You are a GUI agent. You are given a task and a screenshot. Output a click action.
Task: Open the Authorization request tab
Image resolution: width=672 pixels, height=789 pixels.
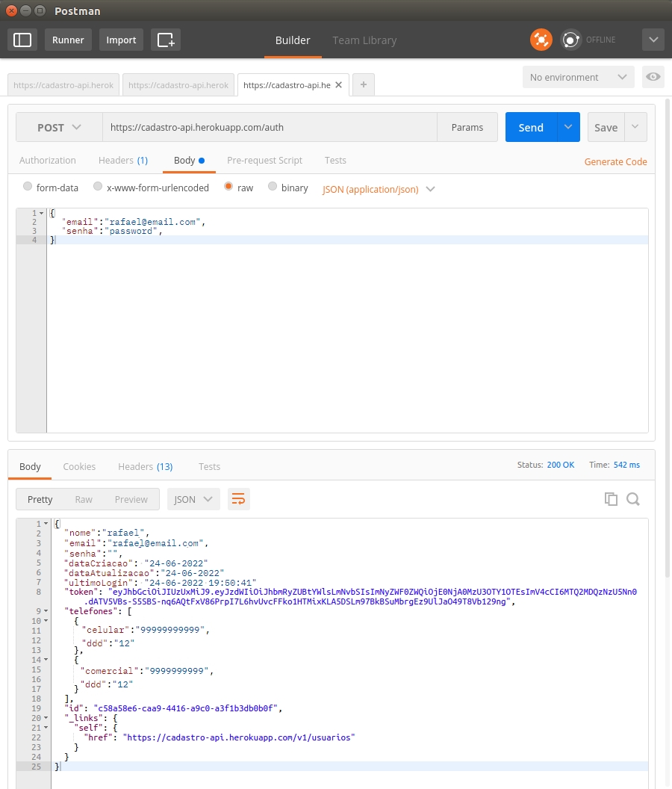click(x=47, y=160)
